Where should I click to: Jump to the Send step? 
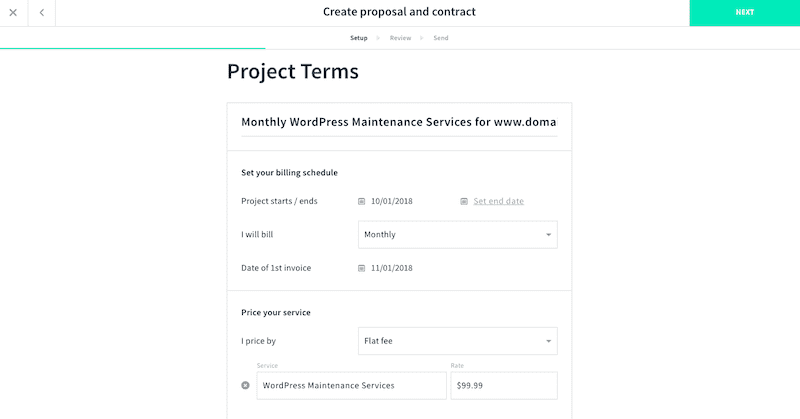441,38
